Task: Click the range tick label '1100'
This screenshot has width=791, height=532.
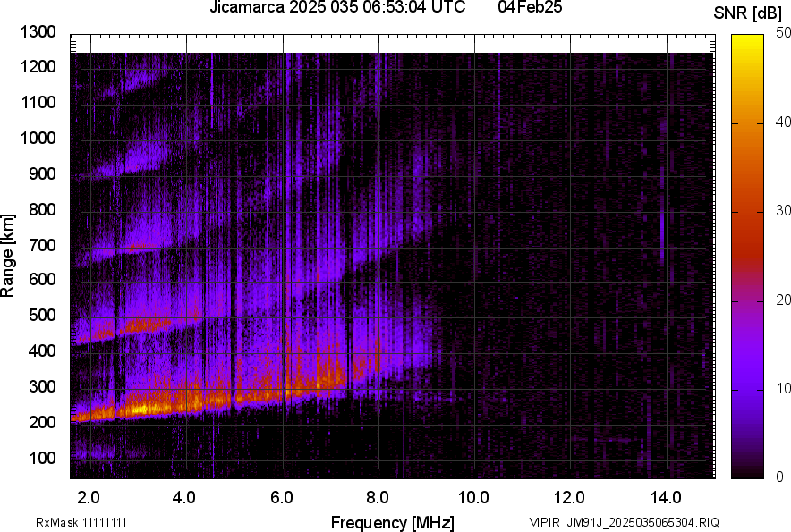Action: point(38,103)
